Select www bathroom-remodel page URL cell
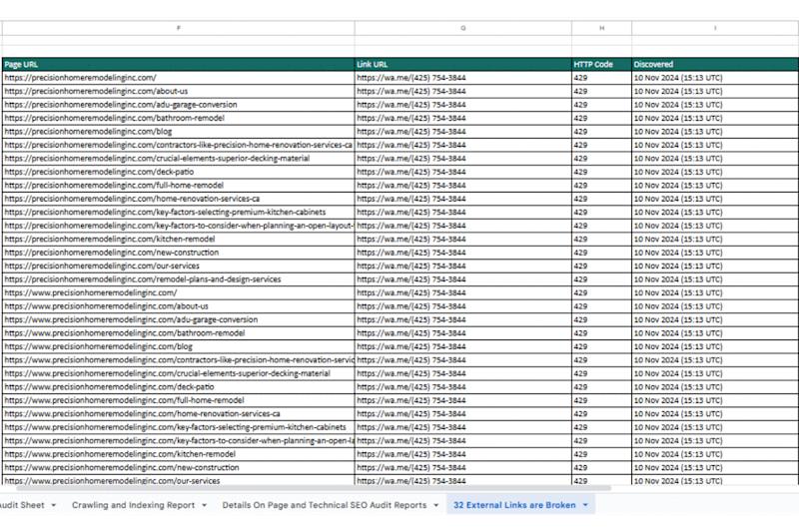Screen dimensions: 799x532 tap(179, 333)
